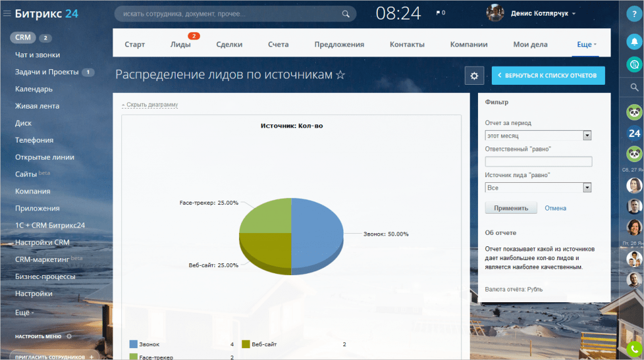Open the report settings gear button

coord(474,75)
